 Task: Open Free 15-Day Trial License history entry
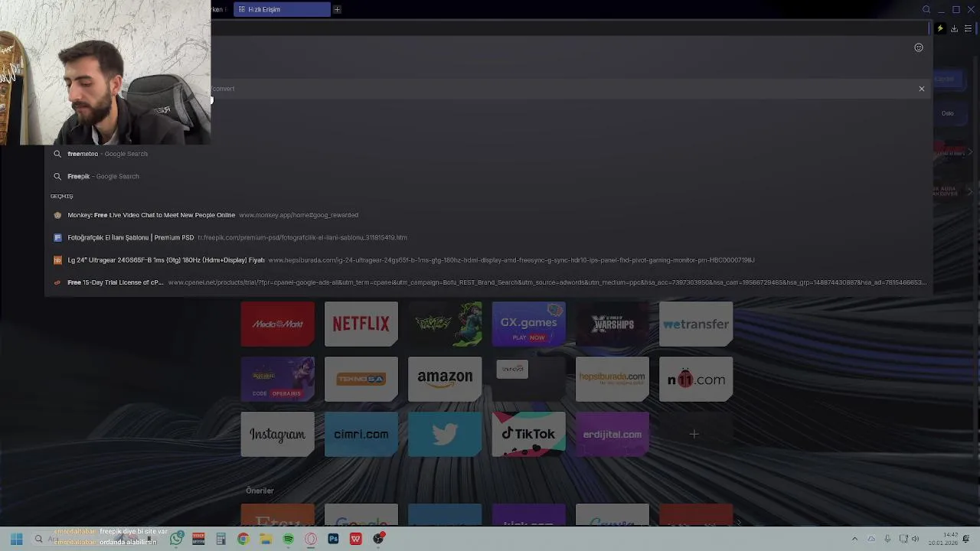[488, 282]
